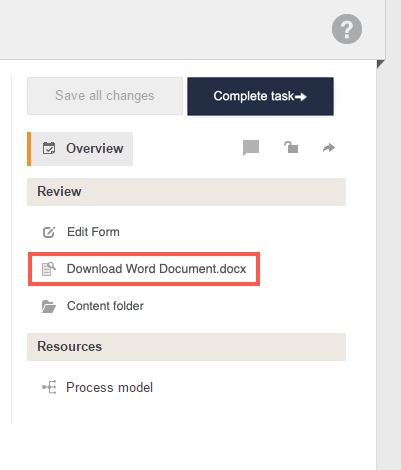Viewport: 401px width, 470px height.
Task: Collapse the Review section header
Action: 186,192
